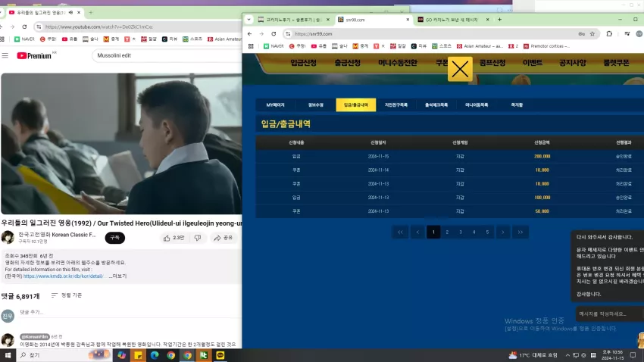644x362 pixels.
Task: Open the 입금신청 deposit menu
Action: point(304,63)
